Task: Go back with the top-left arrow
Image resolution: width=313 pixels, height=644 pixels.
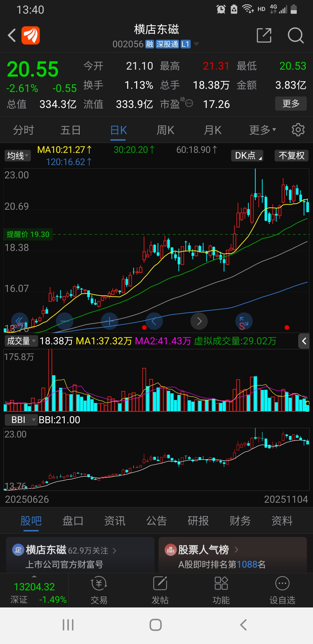Action: pos(12,35)
